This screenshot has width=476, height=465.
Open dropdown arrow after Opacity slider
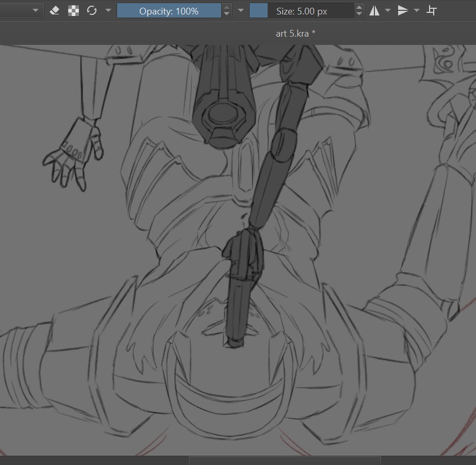click(241, 10)
